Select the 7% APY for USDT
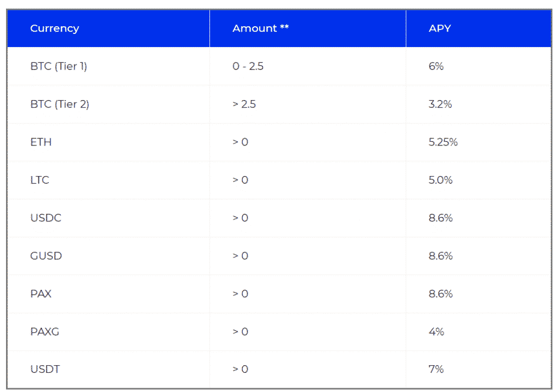The height and width of the screenshot is (392, 560). (x=436, y=369)
